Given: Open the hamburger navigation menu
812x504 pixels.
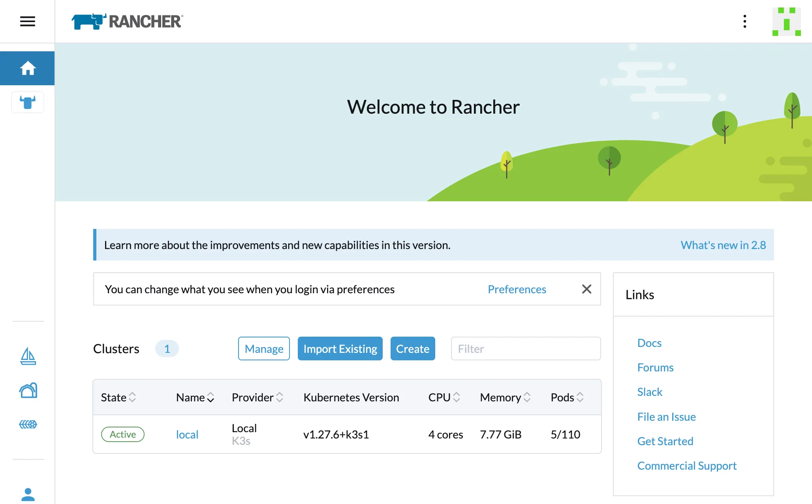Looking at the screenshot, I should [x=28, y=21].
